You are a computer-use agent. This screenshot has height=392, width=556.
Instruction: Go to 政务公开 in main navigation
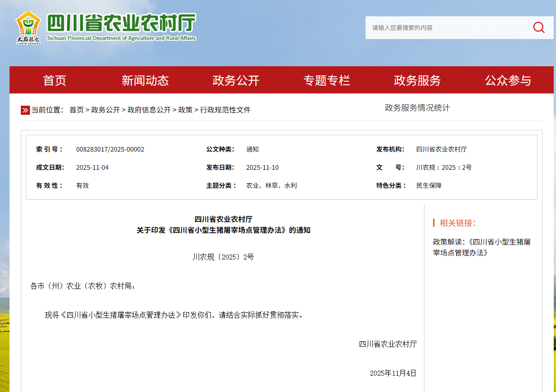[236, 80]
